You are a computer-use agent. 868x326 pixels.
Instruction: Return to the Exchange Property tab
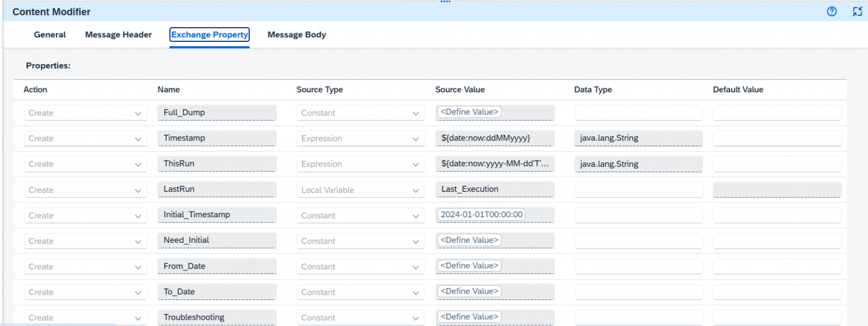click(x=209, y=35)
